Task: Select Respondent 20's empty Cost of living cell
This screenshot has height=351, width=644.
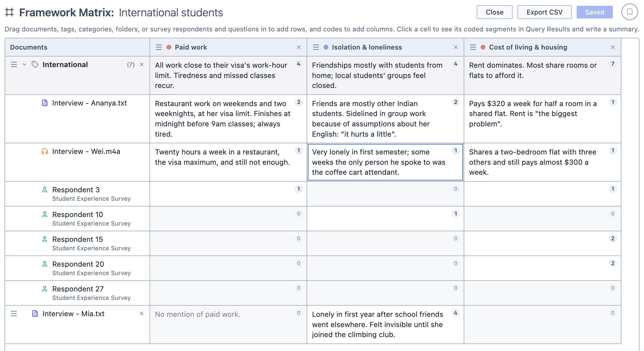Action: [x=543, y=268]
